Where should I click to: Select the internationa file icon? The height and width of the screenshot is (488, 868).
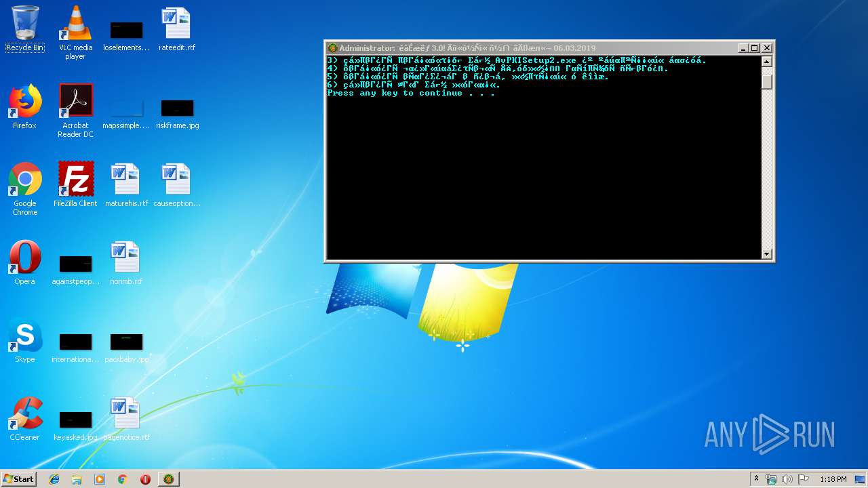pyautogui.click(x=75, y=347)
